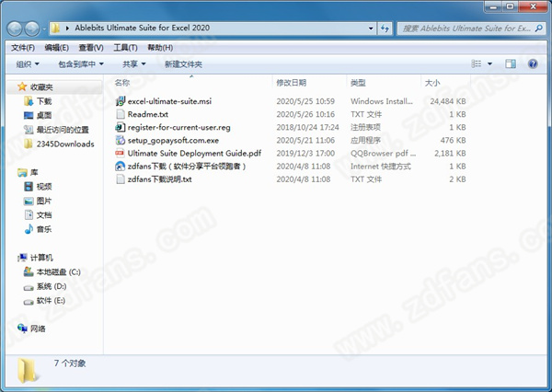
Task: Click the refresh button beside address bar
Action: [x=385, y=29]
